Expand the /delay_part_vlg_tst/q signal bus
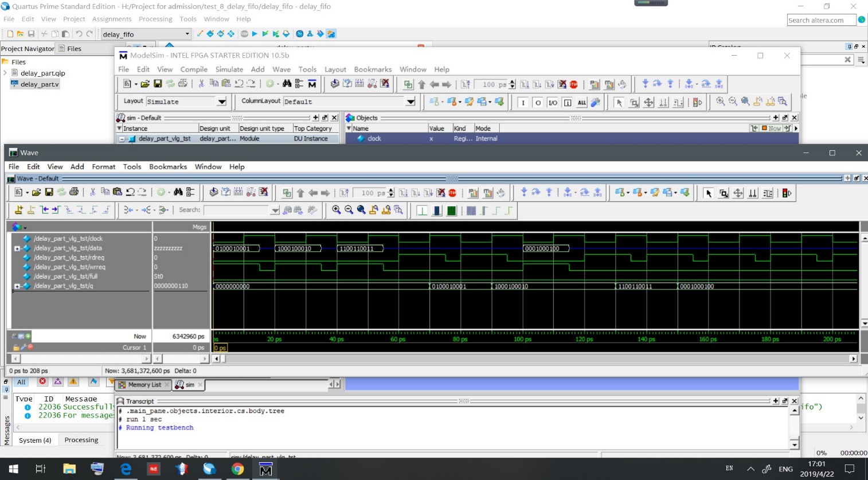Viewport: 868px width, 480px height. click(x=17, y=286)
